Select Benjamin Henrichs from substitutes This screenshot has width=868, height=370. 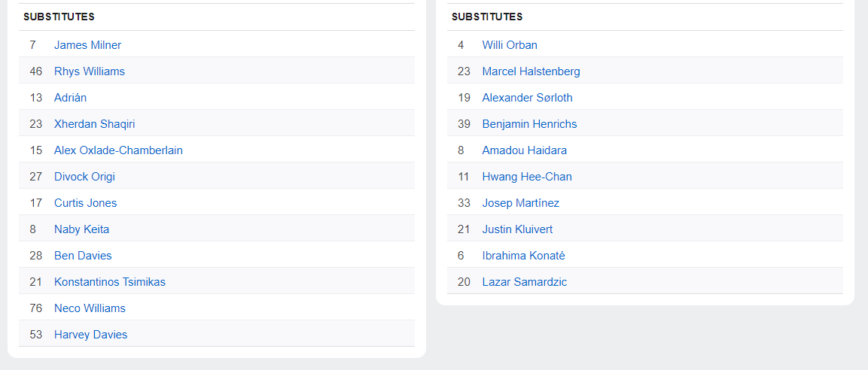(529, 124)
